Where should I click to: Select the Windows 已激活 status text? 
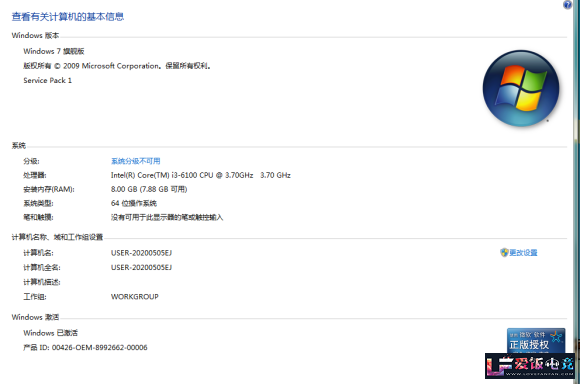(x=50, y=333)
